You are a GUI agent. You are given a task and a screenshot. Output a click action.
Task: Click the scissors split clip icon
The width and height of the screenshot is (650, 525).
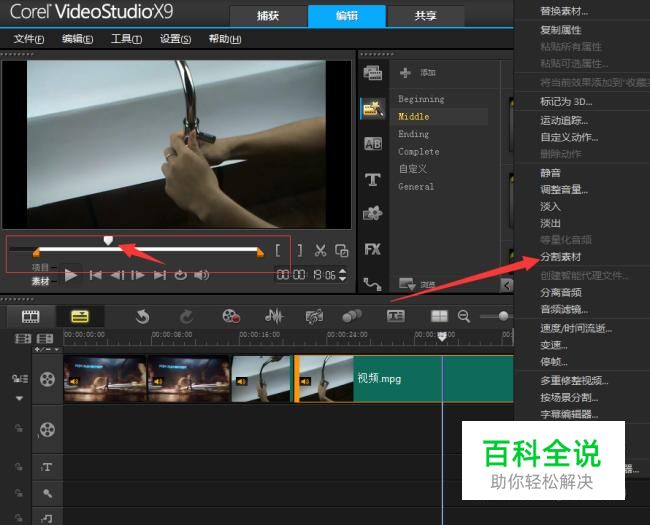pyautogui.click(x=320, y=250)
